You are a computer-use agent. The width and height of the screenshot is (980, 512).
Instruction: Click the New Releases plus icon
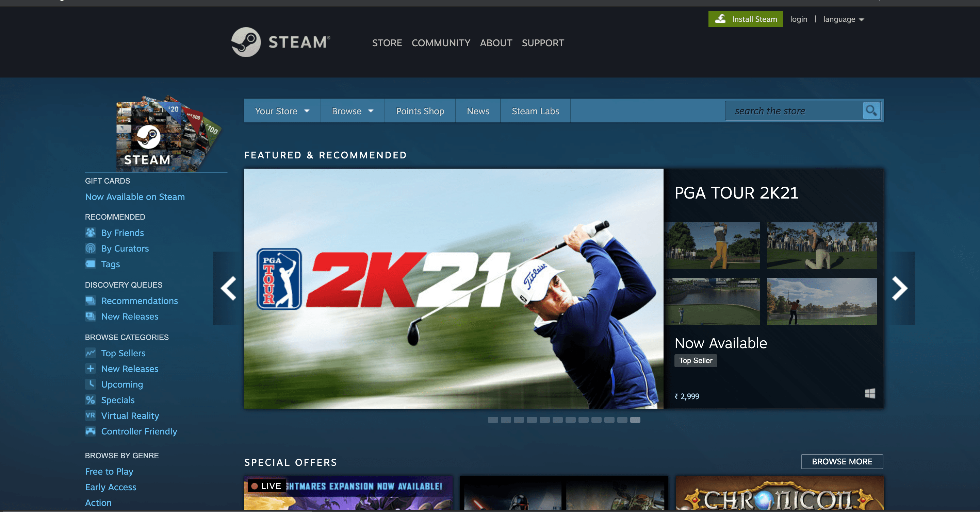point(91,368)
